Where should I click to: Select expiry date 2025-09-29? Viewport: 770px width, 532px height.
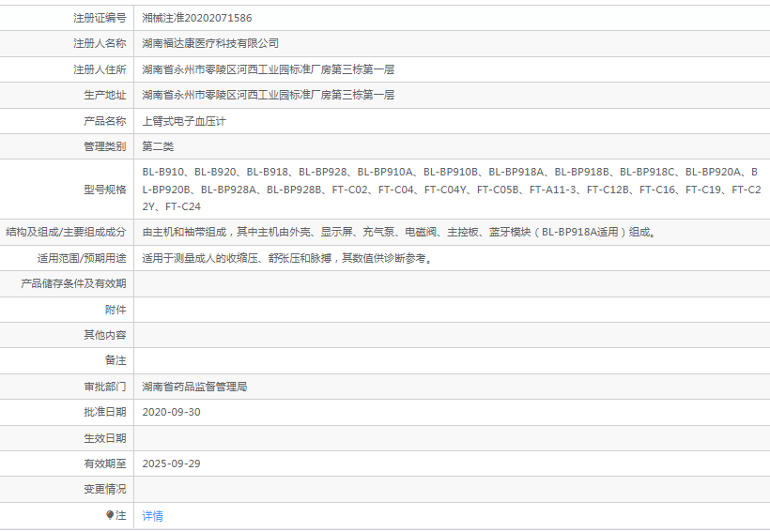172,464
